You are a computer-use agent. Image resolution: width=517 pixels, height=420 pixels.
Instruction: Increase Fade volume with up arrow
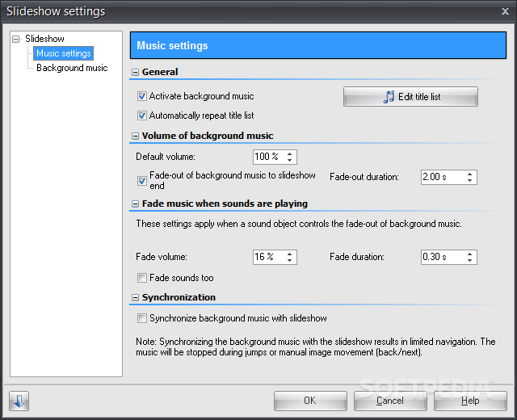click(289, 254)
